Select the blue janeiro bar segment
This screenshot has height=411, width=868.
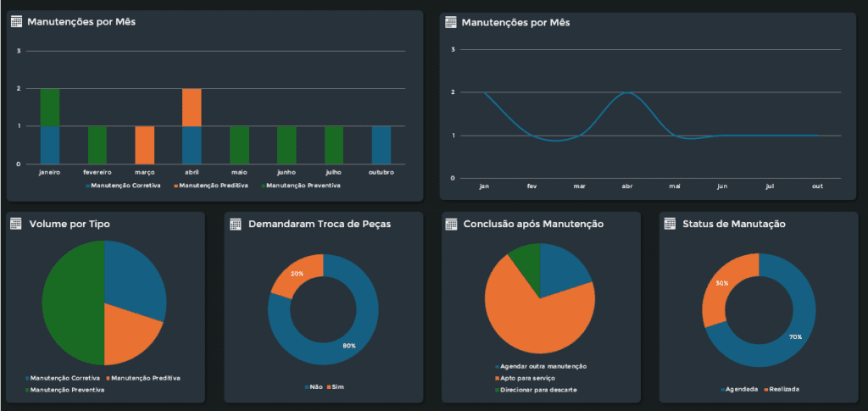point(50,145)
